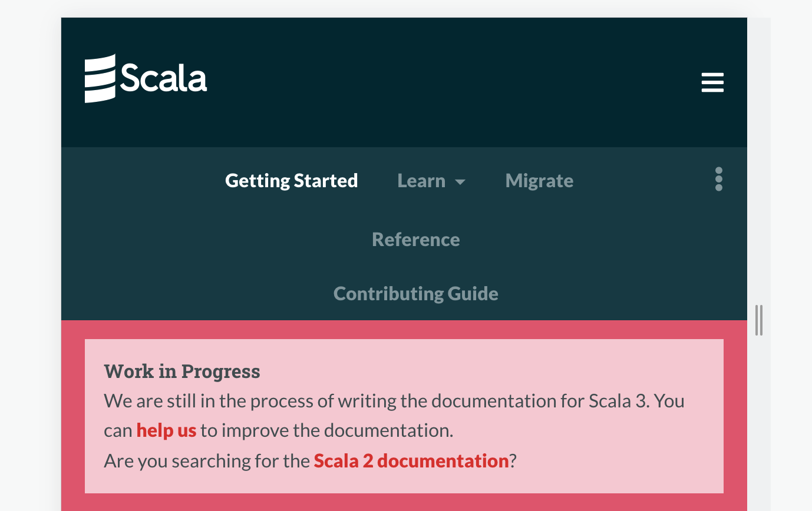812x511 pixels.
Task: Click the word "can" before help us
Action: (118, 430)
